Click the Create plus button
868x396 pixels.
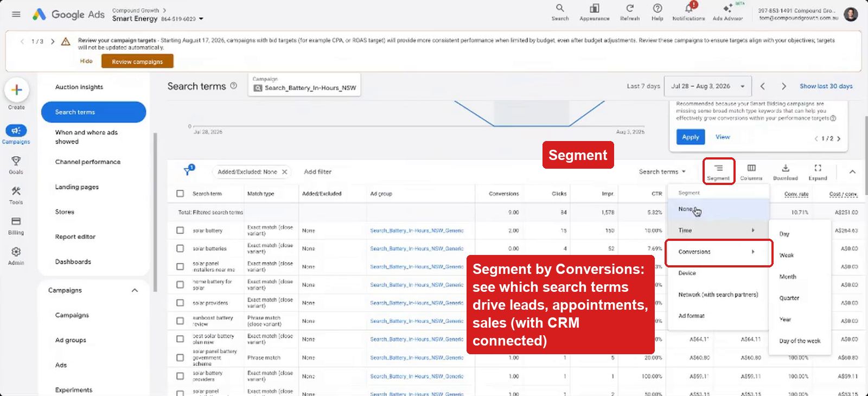click(16, 90)
